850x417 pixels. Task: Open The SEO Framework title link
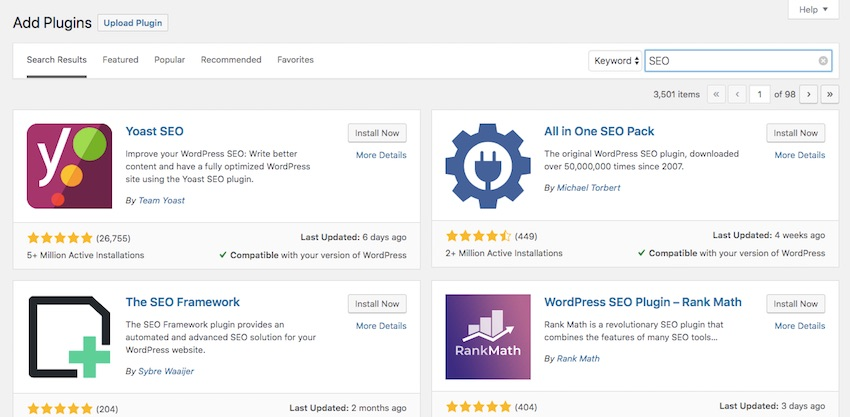(x=183, y=302)
